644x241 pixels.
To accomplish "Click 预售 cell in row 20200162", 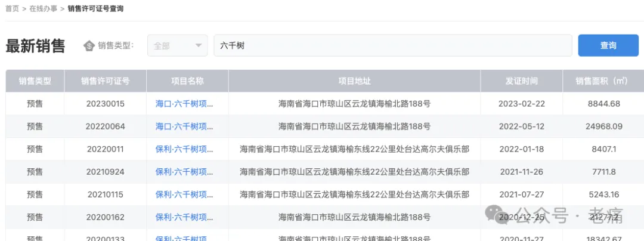I will click(x=35, y=217).
